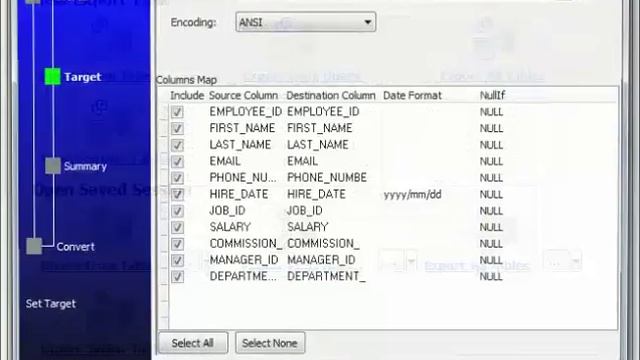Click the NullIf column header
The width and height of the screenshot is (640, 360).
click(x=492, y=96)
